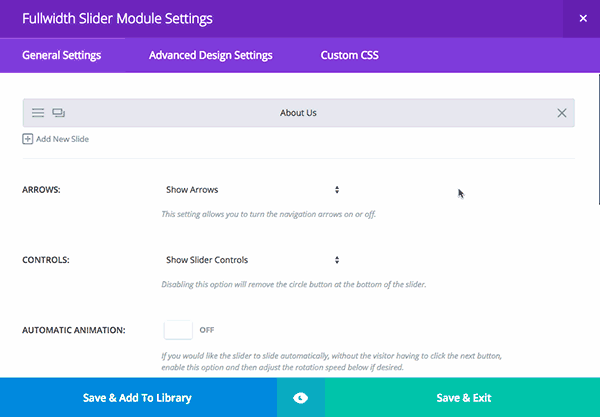Open the Advanced Design Settings tab
This screenshot has height=417, width=600.
click(x=210, y=55)
